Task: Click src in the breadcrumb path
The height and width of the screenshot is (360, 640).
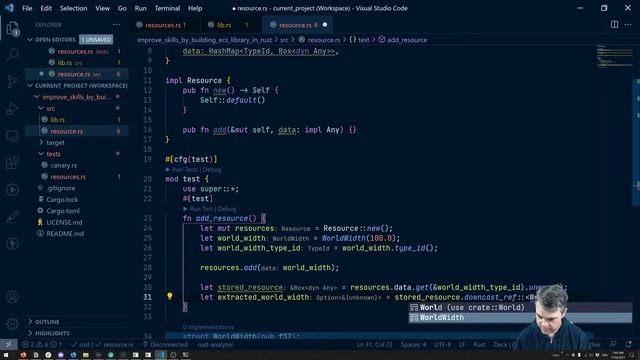Action: point(284,40)
